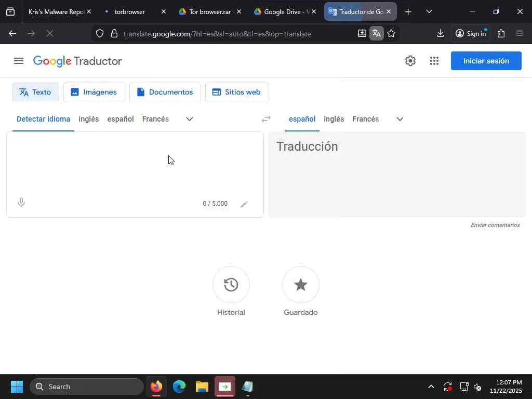Bookmark this page with star icon
Image resolution: width=532 pixels, height=399 pixels.
[391, 33]
